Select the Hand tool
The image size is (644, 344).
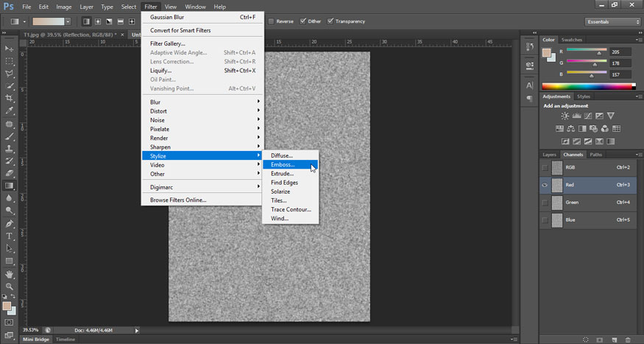point(10,274)
